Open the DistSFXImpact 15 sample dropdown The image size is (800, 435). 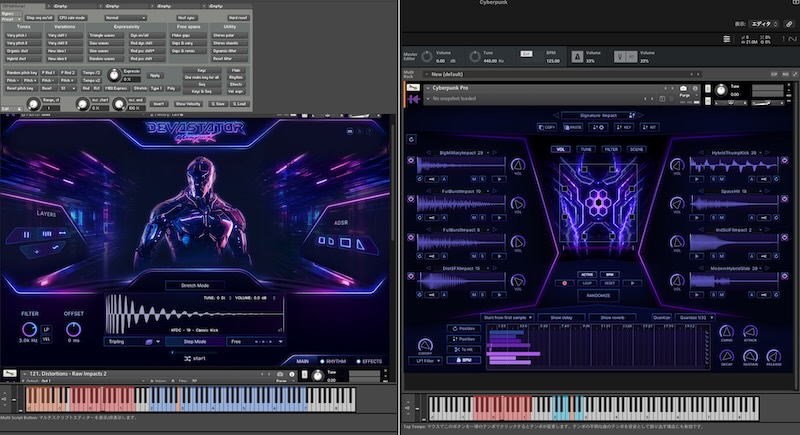click(488, 268)
